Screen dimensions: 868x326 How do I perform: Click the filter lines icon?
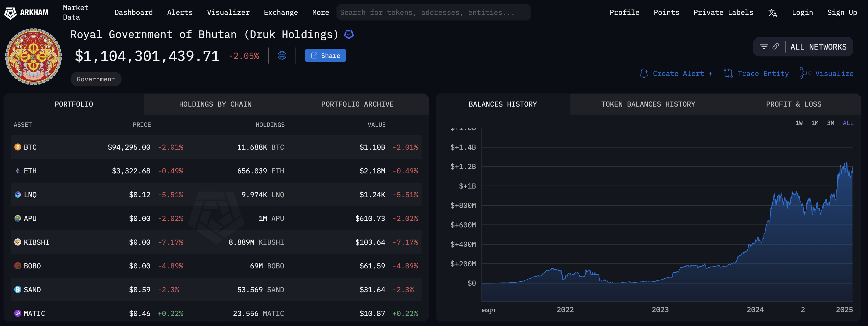764,47
